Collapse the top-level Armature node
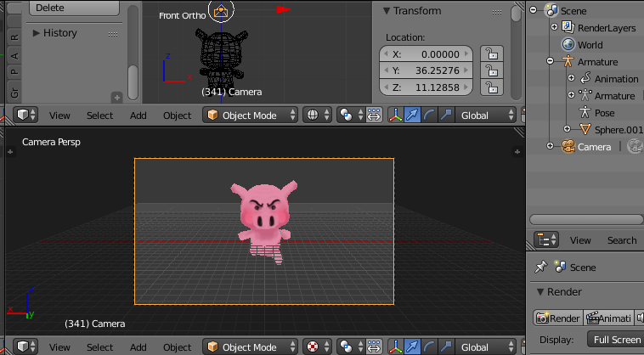 (550, 61)
